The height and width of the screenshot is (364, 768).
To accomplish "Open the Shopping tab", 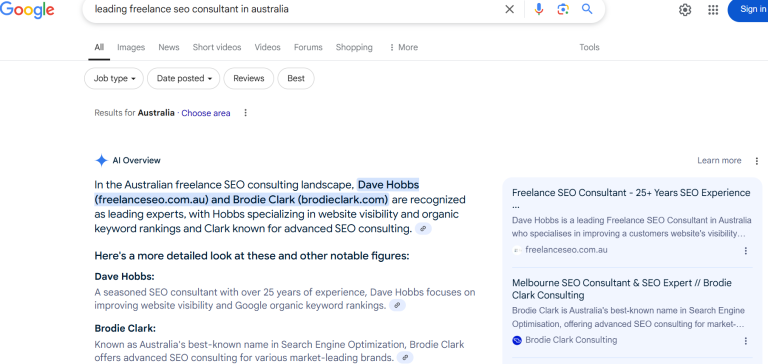I will coord(354,48).
